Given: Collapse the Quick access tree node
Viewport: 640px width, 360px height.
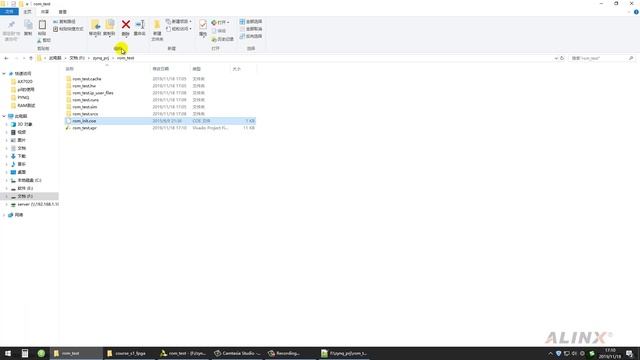Looking at the screenshot, I should (4, 73).
